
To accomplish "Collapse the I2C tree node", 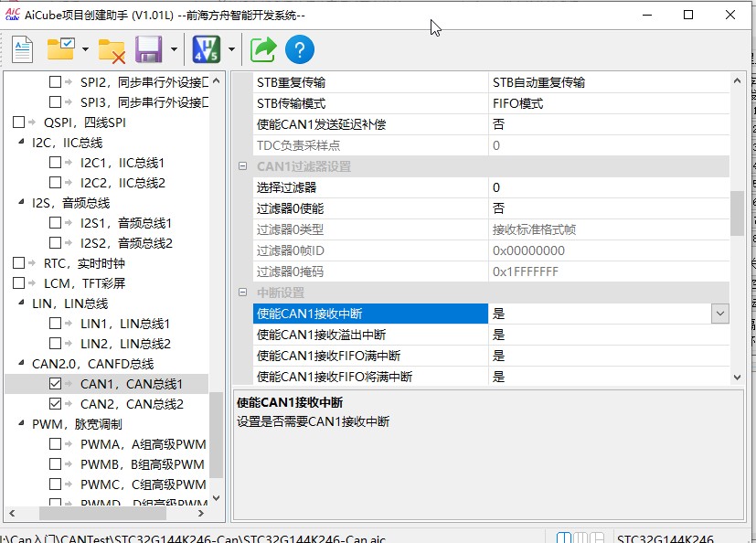I will tap(21, 142).
